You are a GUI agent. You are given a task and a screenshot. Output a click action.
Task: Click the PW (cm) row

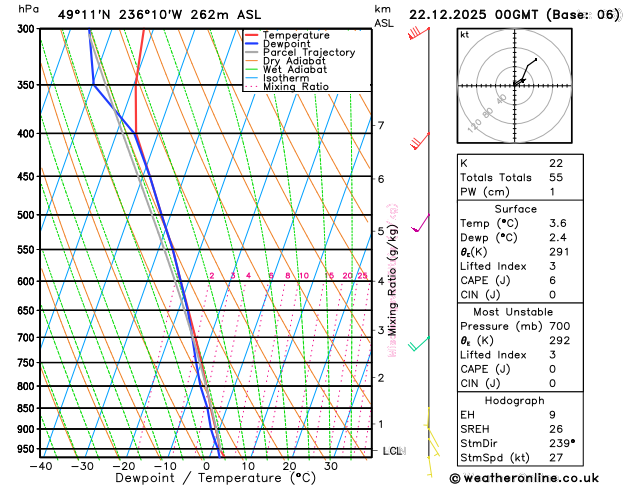(520, 192)
